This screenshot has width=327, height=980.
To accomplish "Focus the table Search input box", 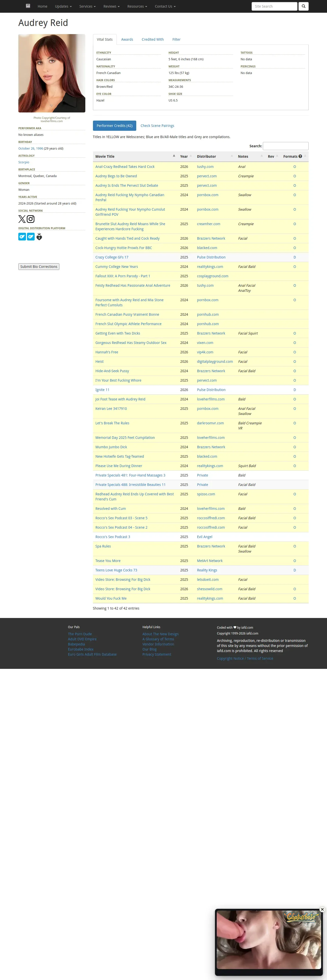I will click(x=285, y=146).
